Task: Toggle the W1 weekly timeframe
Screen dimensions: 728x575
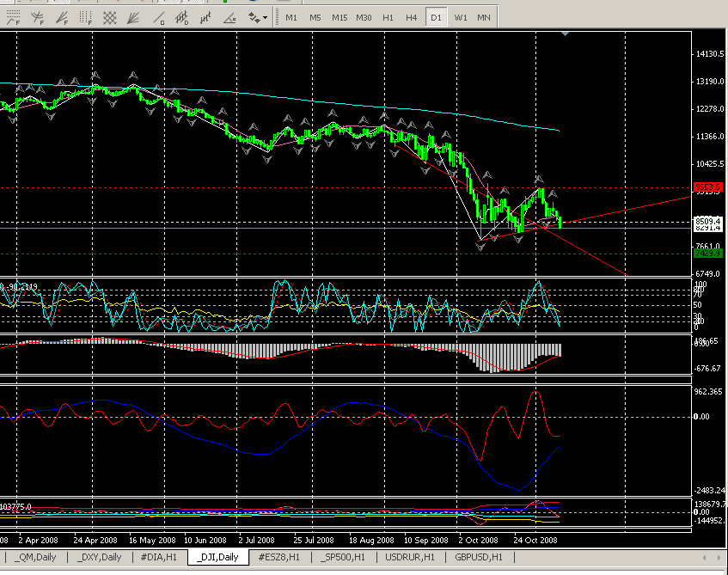Action: (x=461, y=17)
